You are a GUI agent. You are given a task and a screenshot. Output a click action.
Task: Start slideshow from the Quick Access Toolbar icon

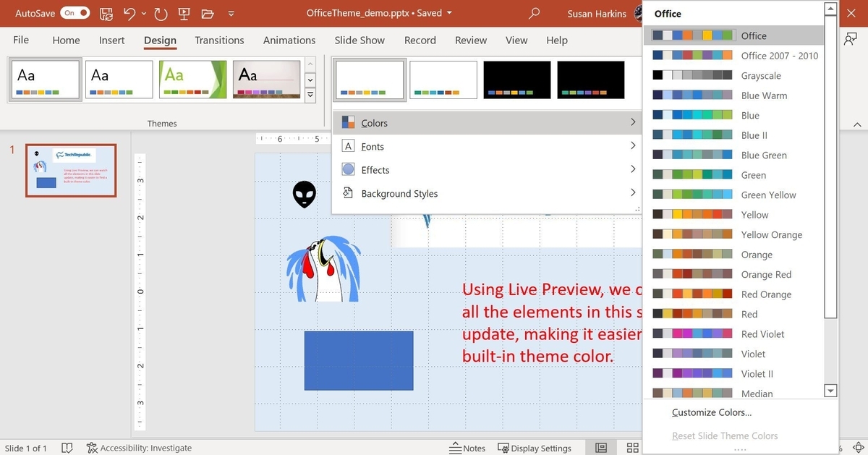pyautogui.click(x=183, y=13)
